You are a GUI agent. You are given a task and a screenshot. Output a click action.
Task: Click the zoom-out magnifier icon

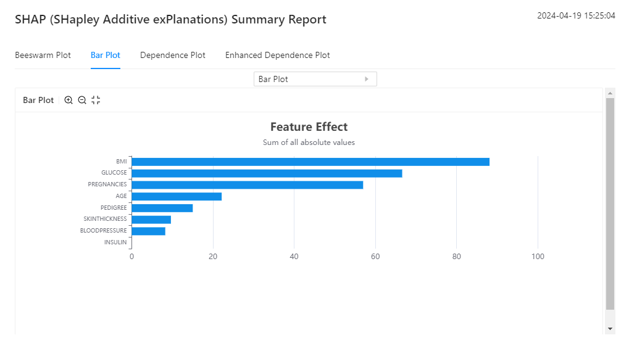[81, 99]
